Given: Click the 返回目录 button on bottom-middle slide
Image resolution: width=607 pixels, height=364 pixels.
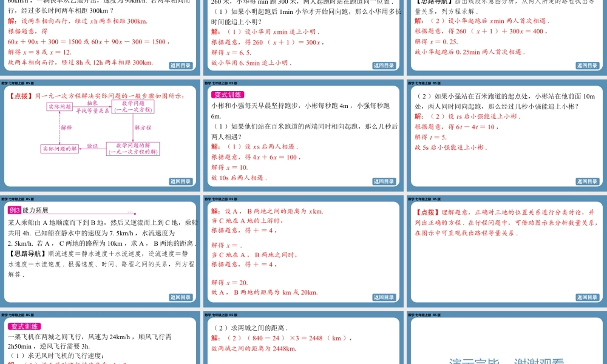Looking at the screenshot, I should coord(384,297).
